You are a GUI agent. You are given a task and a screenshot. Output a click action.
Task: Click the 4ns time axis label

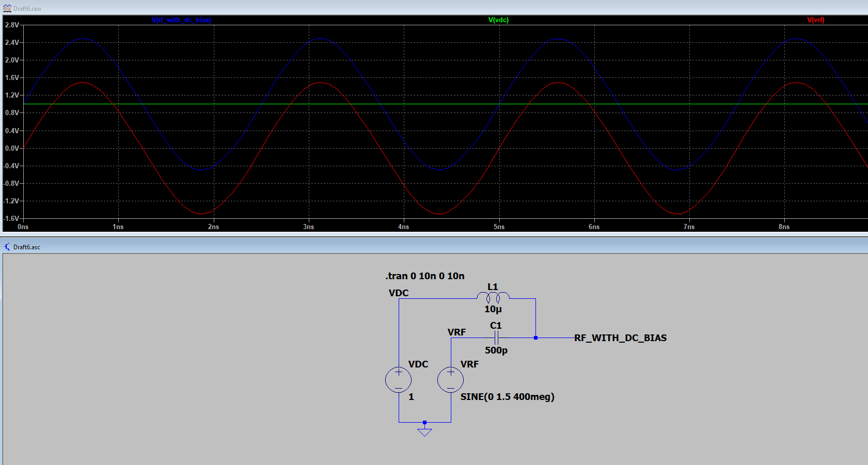[403, 227]
